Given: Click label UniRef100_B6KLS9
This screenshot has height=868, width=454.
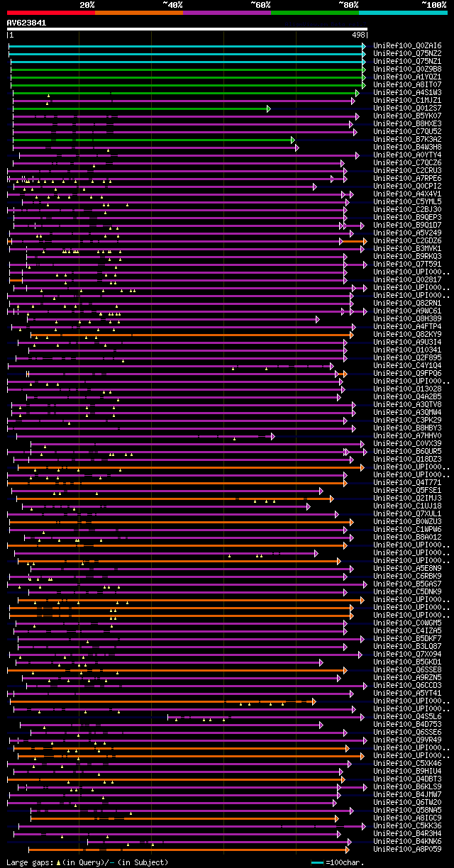Looking at the screenshot, I should 407,786.
